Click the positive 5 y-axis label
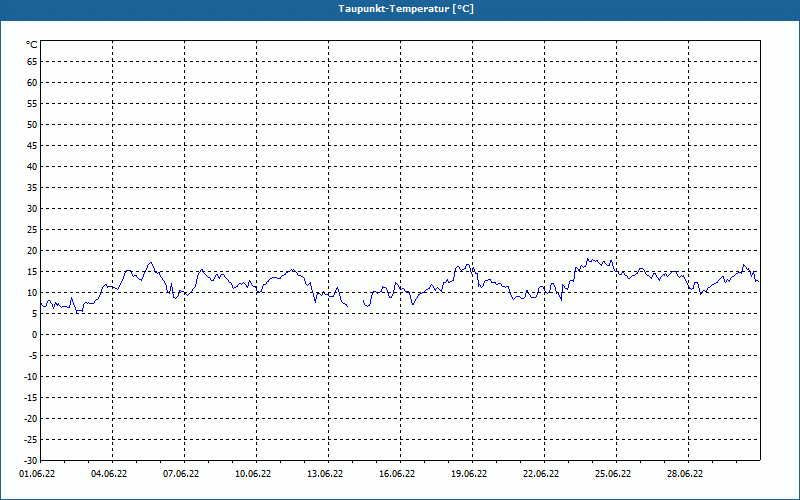Image resolution: width=800 pixels, height=500 pixels. pos(35,314)
